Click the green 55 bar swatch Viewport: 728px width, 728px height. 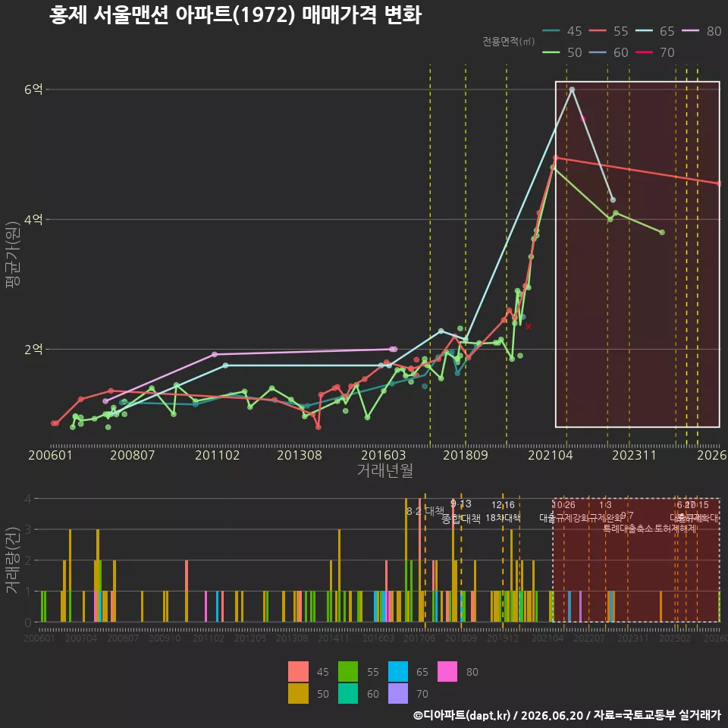coord(348,671)
